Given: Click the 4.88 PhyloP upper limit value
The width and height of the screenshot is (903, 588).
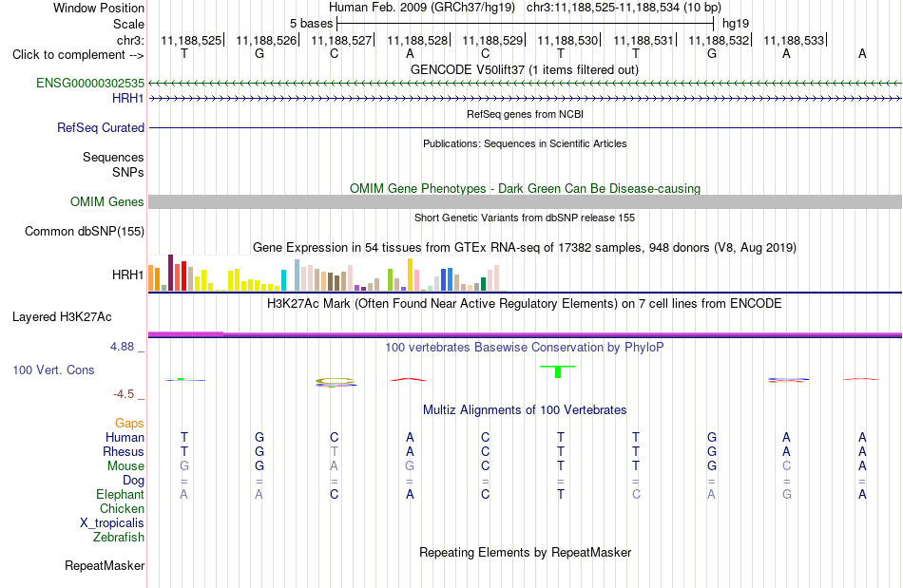Looking at the screenshot, I should coord(122,347).
